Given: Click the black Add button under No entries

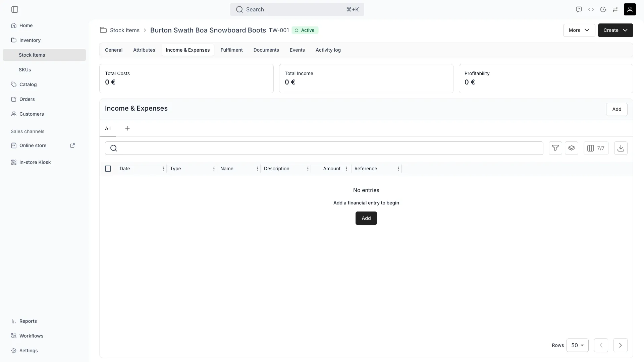Looking at the screenshot, I should pyautogui.click(x=366, y=218).
